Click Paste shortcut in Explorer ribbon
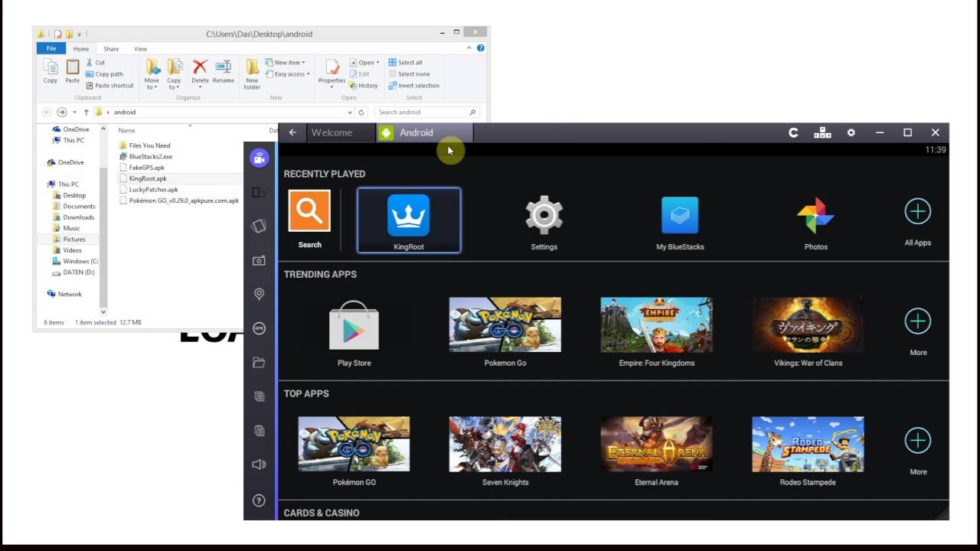Screen dimensions: 980x551 pos(110,86)
